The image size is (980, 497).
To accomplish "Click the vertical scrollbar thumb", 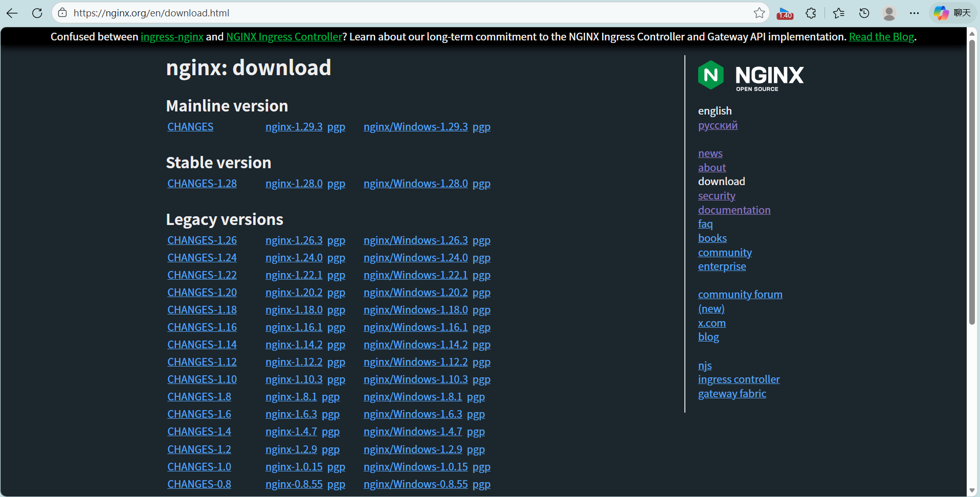I will 972,182.
